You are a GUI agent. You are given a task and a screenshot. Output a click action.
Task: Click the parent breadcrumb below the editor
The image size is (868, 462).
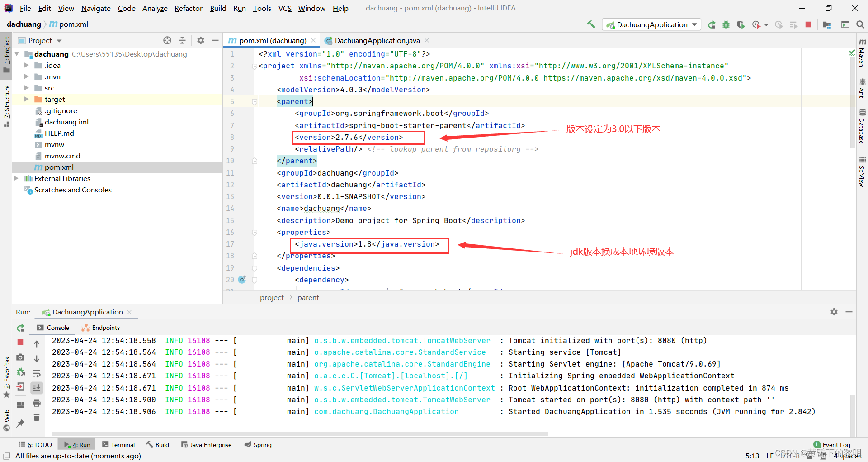pos(308,297)
